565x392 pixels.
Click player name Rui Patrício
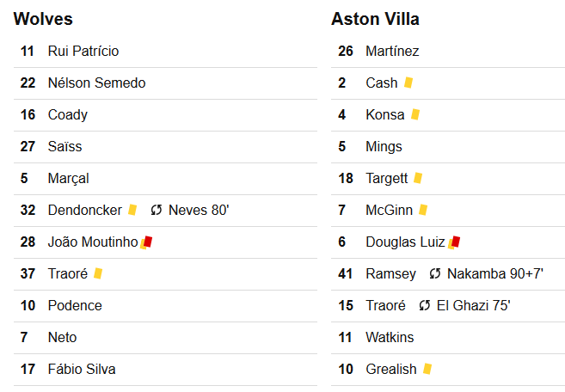tap(83, 51)
